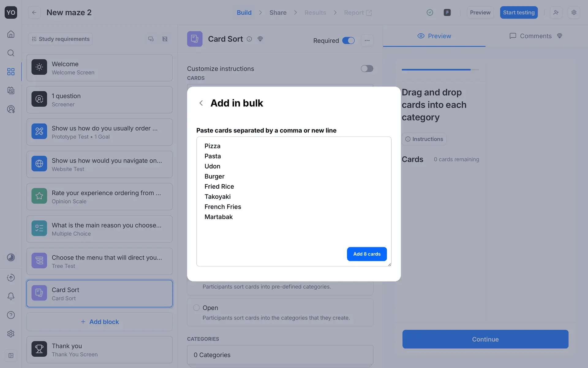This screenshot has height=368, width=588.
Task: Toggle the Required switch off
Action: coord(348,40)
